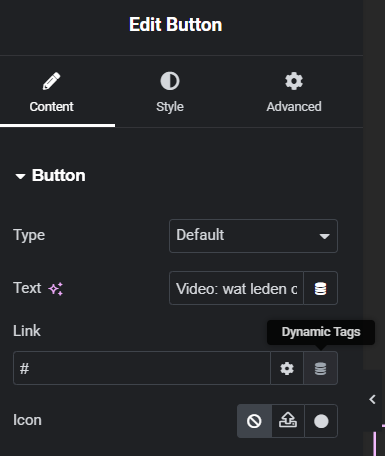Set Icon to none

point(254,421)
